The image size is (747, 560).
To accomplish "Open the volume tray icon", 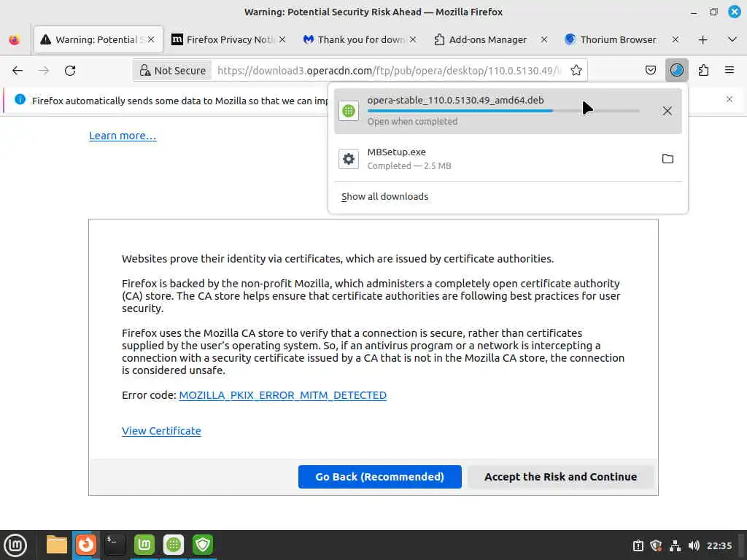I will tap(694, 545).
